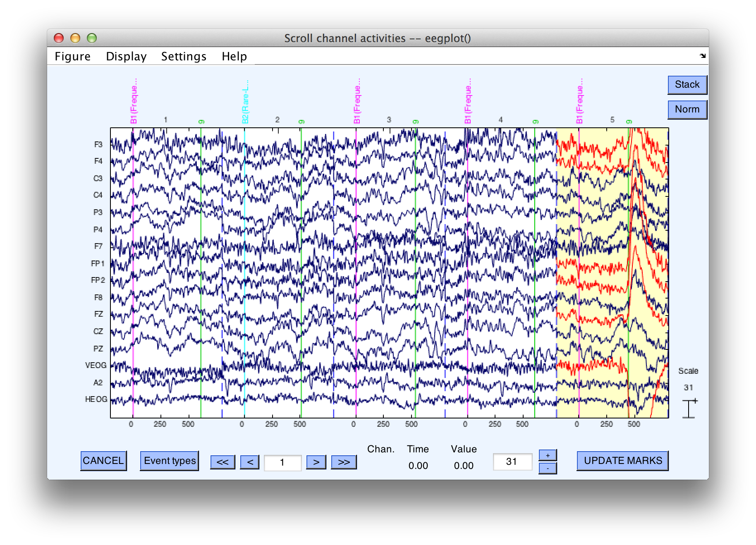Screen dimensions: 756x545
Task: Click the F7 channel label
Action: (98, 246)
